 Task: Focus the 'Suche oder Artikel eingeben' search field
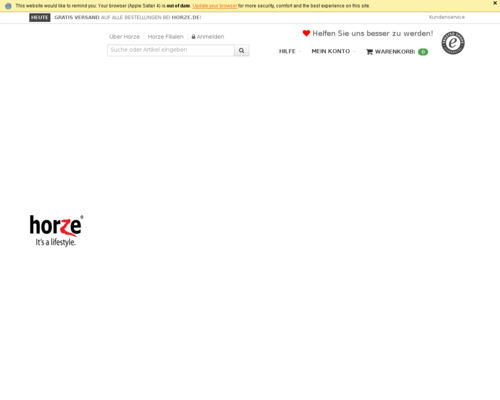pyautogui.click(x=171, y=50)
